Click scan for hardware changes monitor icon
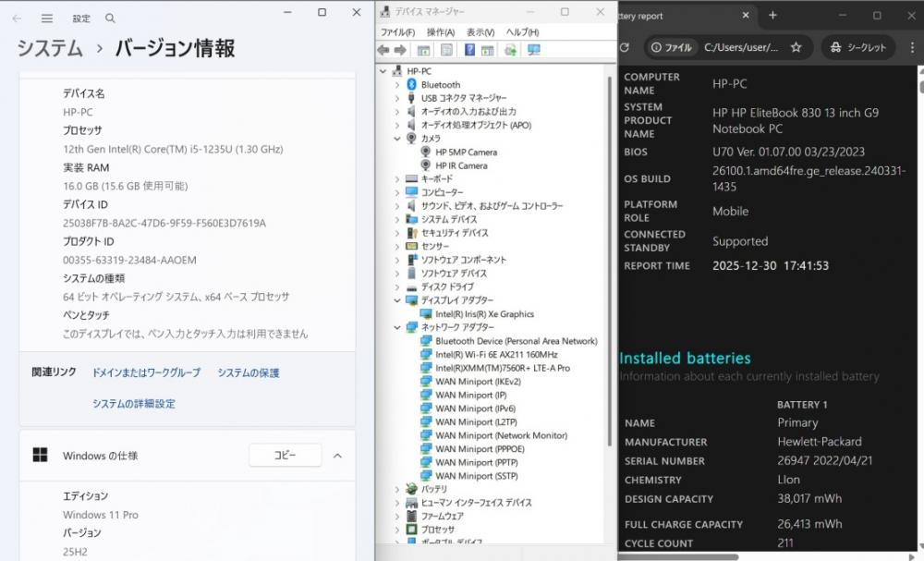 [x=534, y=51]
